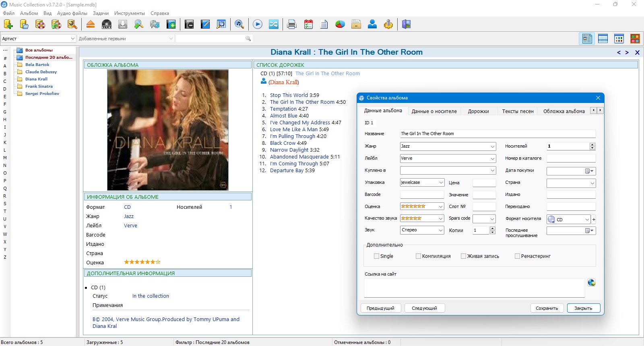Check the Ремастеринг option
The image size is (644, 346).
(x=517, y=256)
